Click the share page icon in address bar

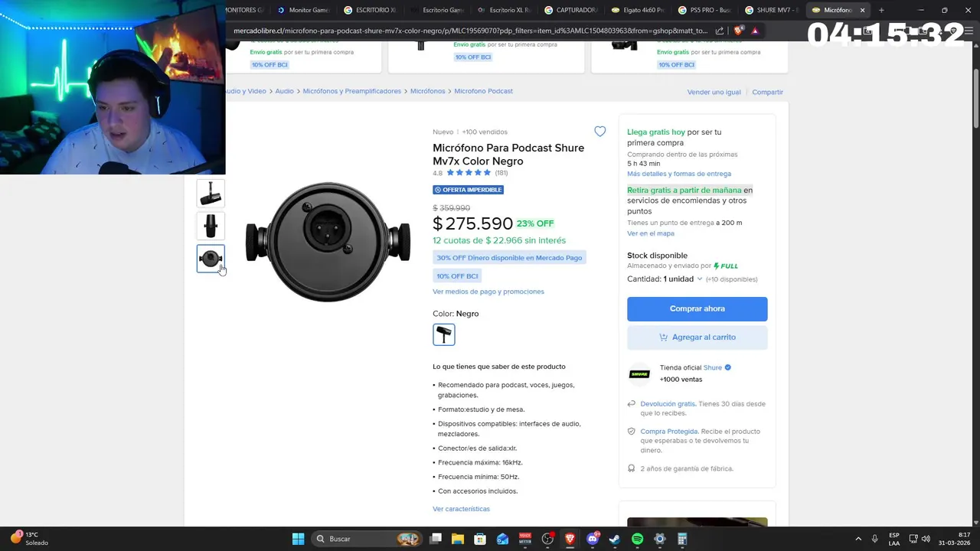720,31
